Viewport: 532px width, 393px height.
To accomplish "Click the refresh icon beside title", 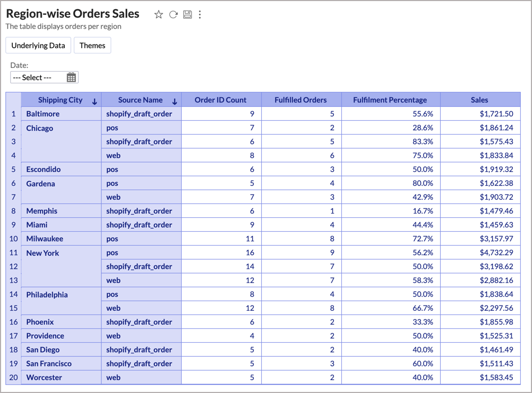I will [173, 14].
